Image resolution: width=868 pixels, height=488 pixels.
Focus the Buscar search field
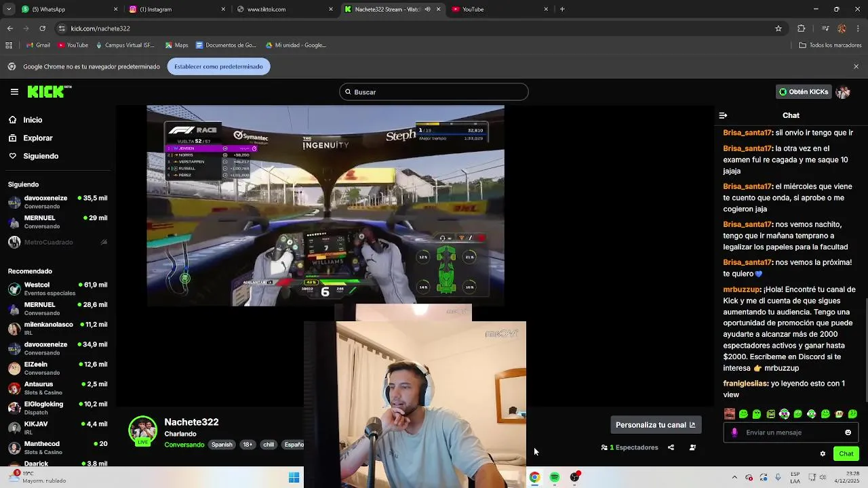pos(434,91)
